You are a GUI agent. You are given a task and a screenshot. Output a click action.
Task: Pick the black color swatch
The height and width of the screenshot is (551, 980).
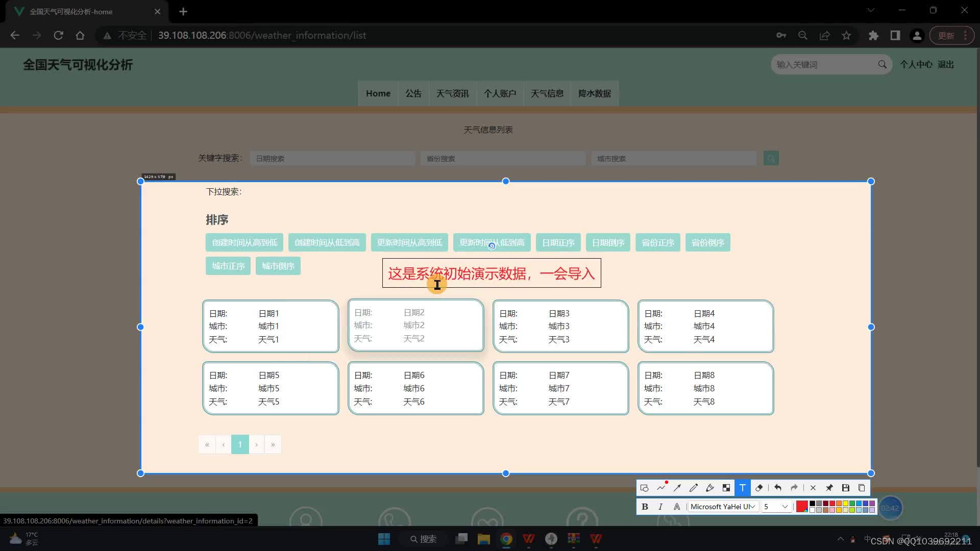point(813,504)
